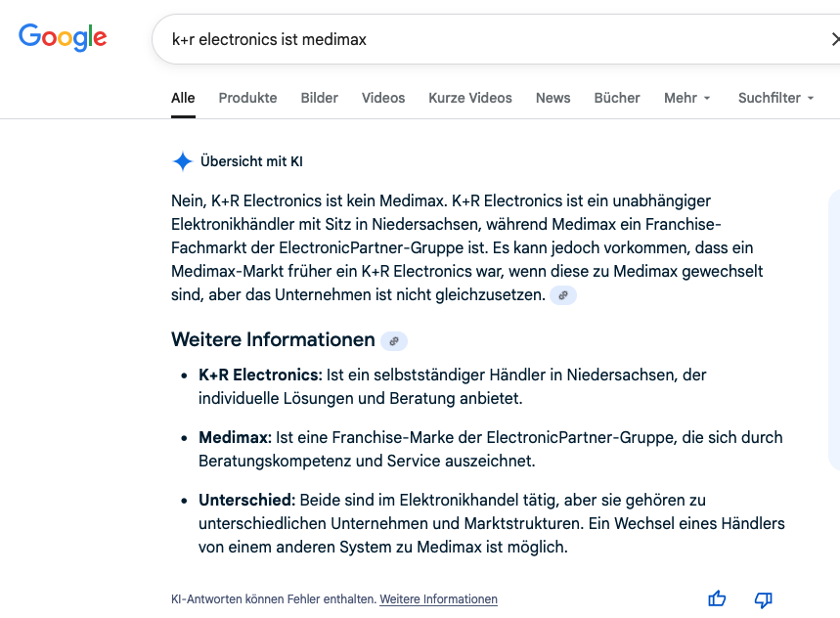Open the Bücher tab

coord(617,98)
